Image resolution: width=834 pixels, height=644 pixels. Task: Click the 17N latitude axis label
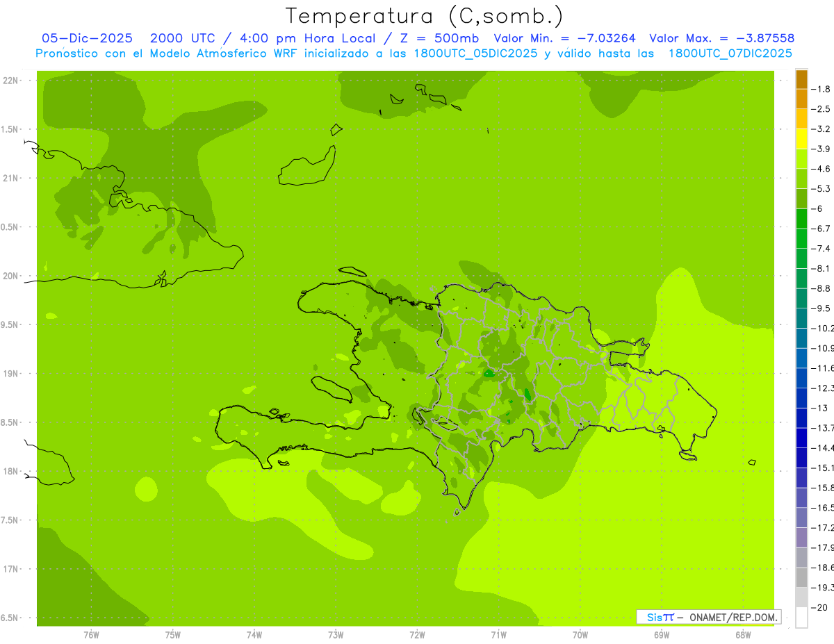coord(10,569)
